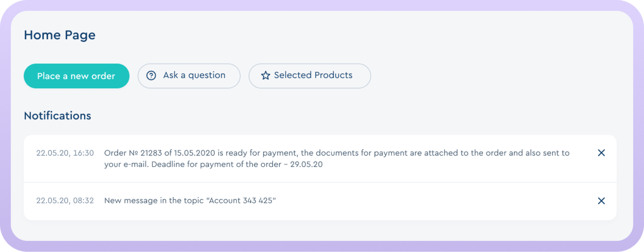Image resolution: width=644 pixels, height=252 pixels.
Task: Select the Home Page title
Action: point(60,35)
